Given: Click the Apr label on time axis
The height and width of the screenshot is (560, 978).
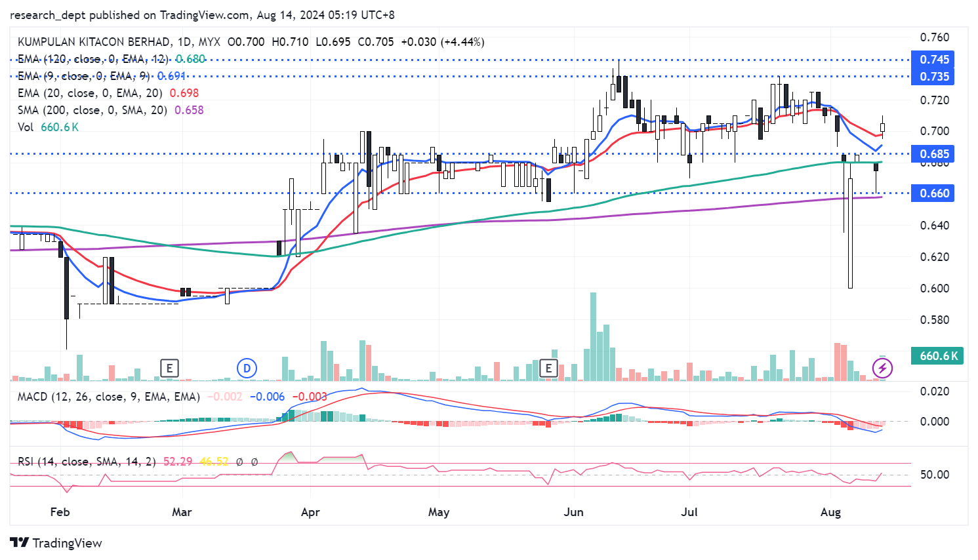Looking at the screenshot, I should click(x=310, y=512).
